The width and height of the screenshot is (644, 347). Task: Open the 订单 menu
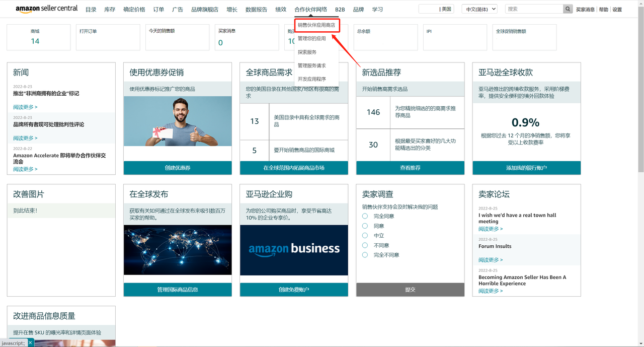pyautogui.click(x=158, y=10)
